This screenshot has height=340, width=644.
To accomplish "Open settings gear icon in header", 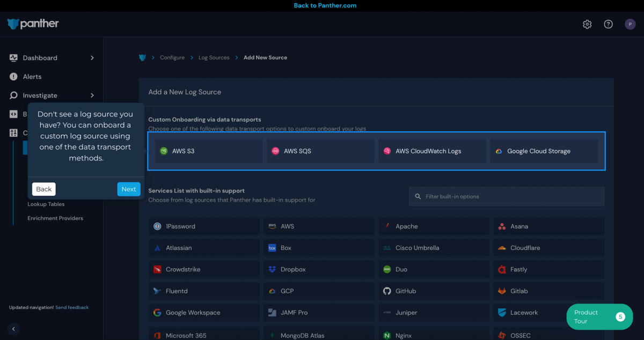I will pyautogui.click(x=587, y=24).
